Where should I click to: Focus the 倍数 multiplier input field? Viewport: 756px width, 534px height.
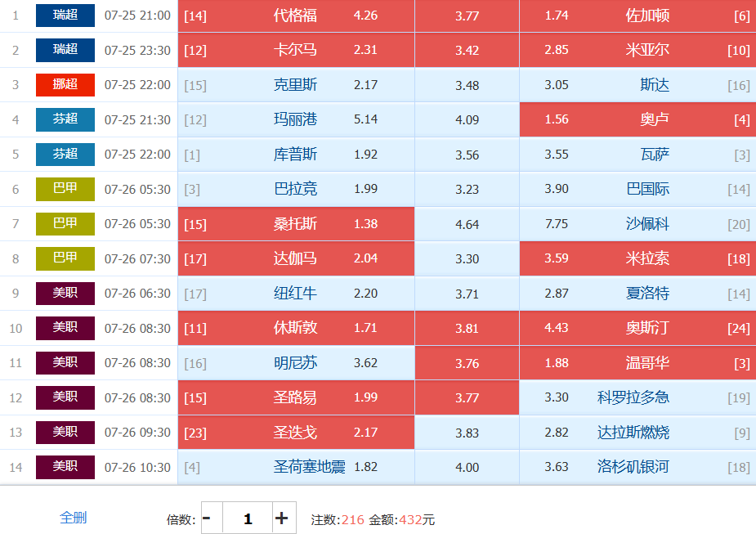(x=248, y=518)
